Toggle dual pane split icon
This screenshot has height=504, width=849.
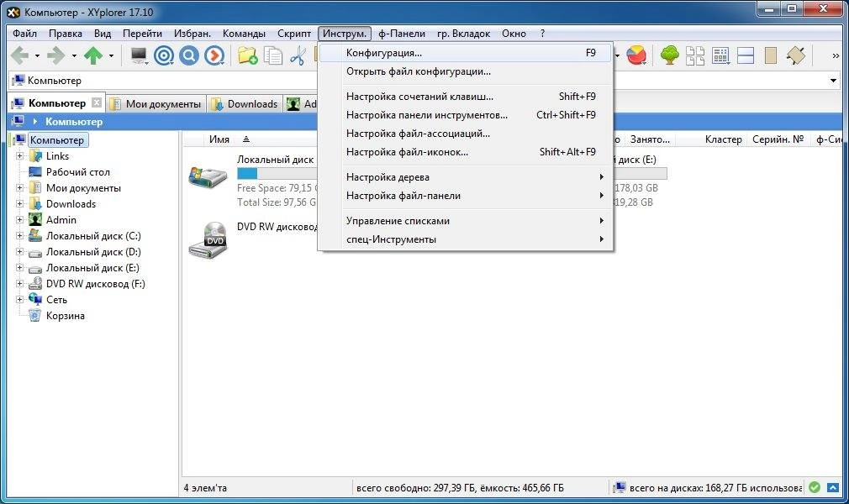click(746, 55)
